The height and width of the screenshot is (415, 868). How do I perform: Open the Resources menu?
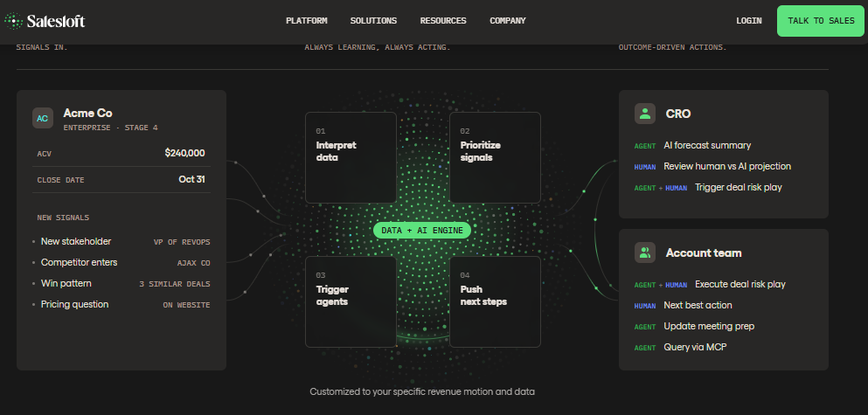443,20
